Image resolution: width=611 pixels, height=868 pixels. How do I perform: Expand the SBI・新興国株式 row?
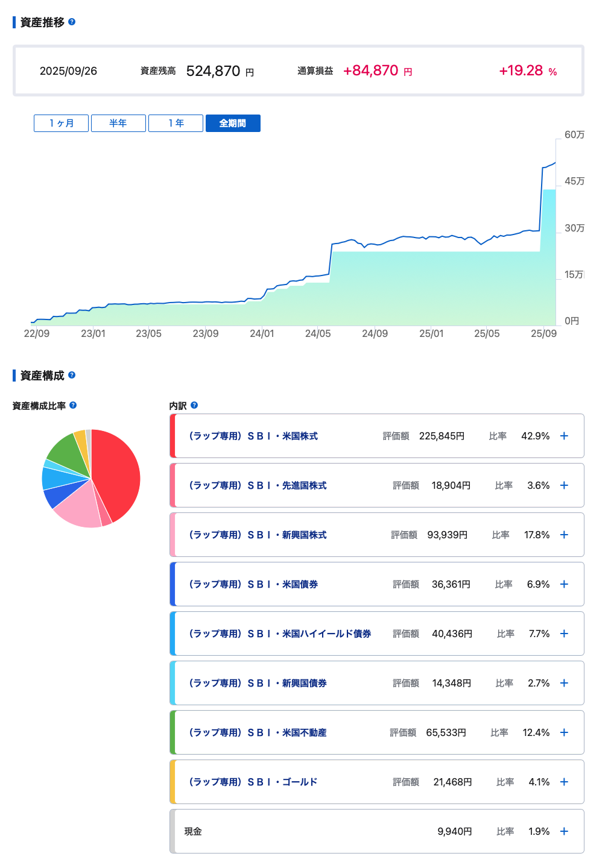[x=564, y=535]
